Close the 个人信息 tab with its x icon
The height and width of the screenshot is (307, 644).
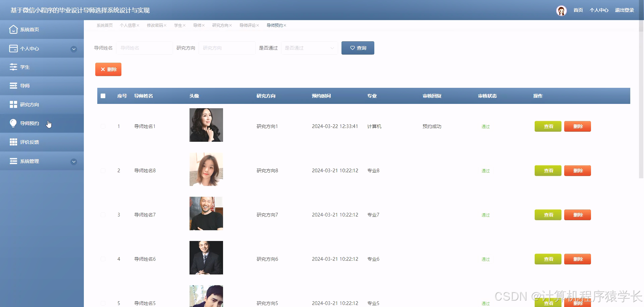[x=138, y=25]
